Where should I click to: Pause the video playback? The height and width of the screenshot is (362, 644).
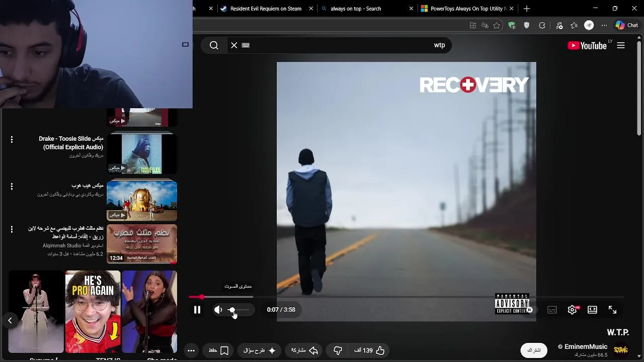(x=197, y=310)
